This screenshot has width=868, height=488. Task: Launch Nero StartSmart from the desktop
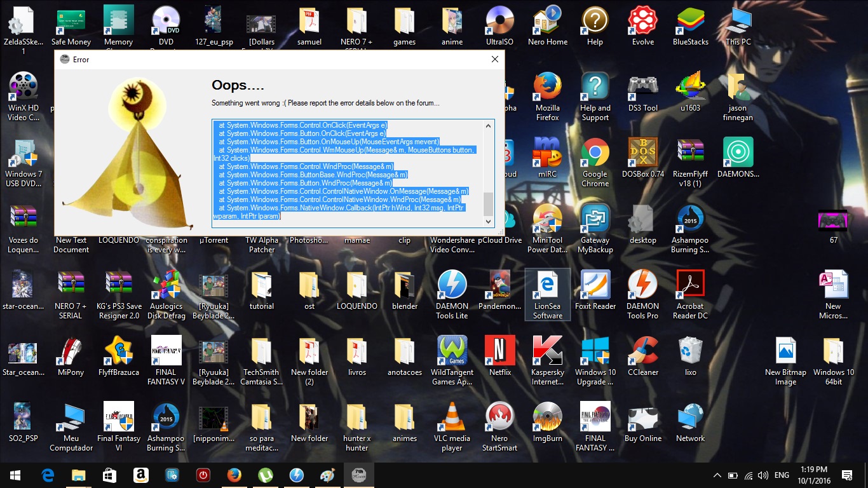click(x=499, y=428)
